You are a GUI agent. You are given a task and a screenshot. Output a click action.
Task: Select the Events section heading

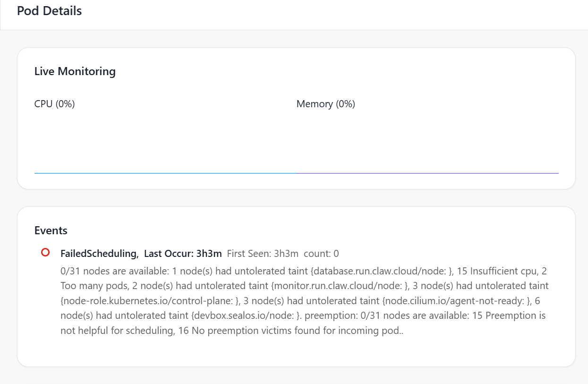coord(51,230)
